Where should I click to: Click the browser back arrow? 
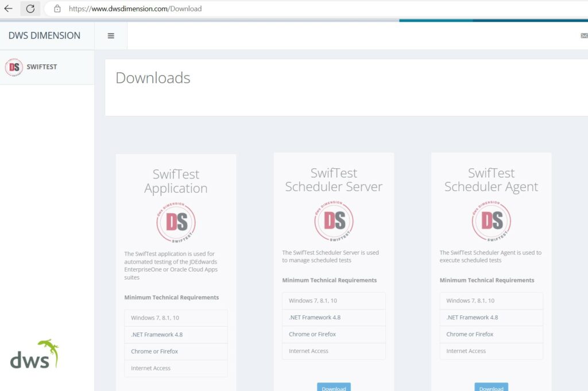point(8,8)
